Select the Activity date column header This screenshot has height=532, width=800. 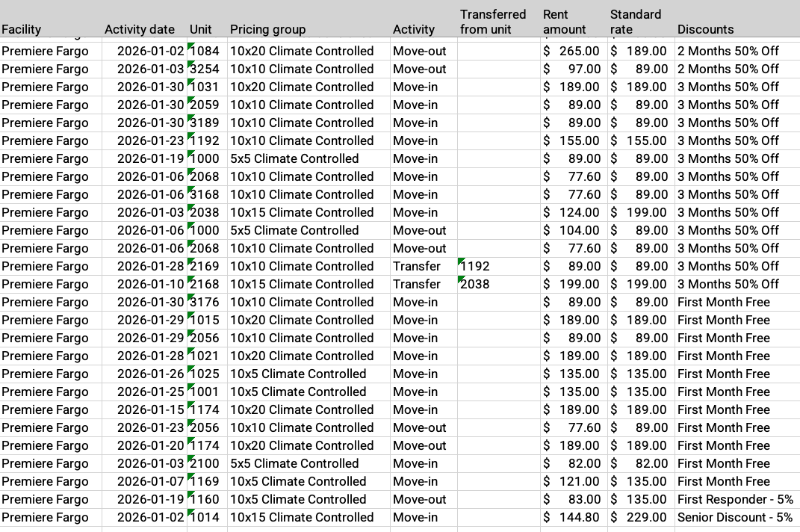[140, 30]
